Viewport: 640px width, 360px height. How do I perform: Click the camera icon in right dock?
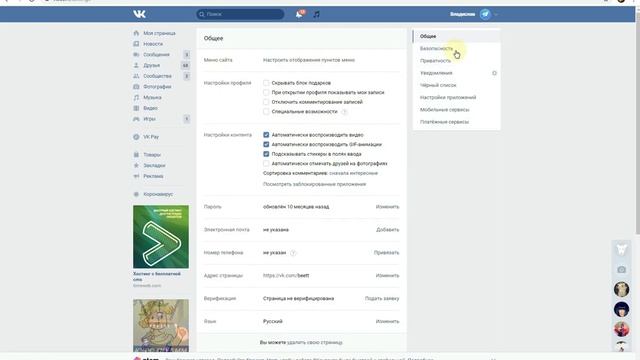coord(621,269)
